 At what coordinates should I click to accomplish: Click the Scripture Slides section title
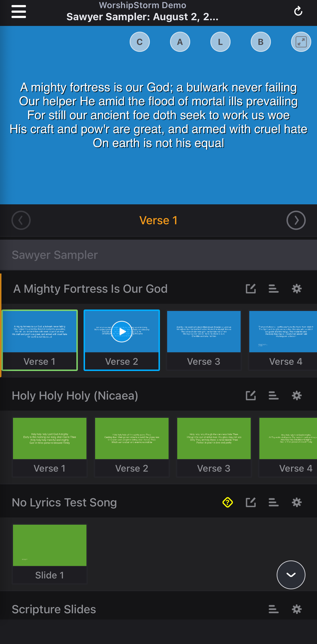(x=54, y=609)
